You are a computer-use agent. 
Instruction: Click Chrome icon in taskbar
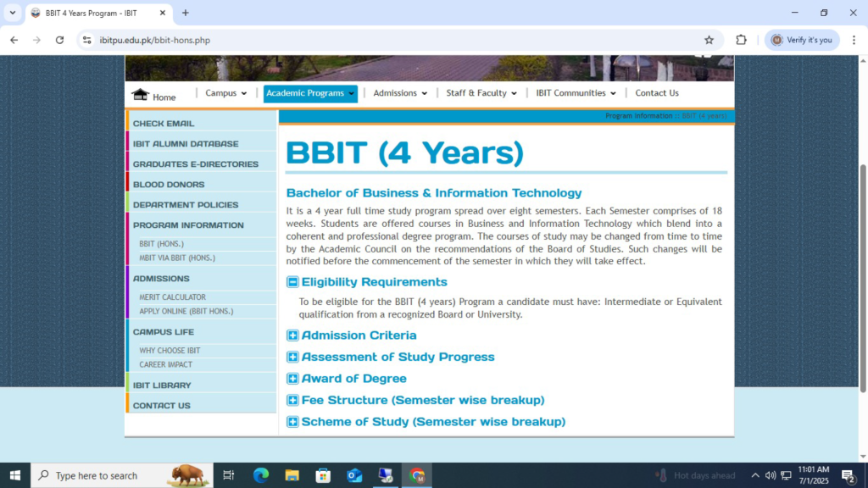tap(417, 475)
